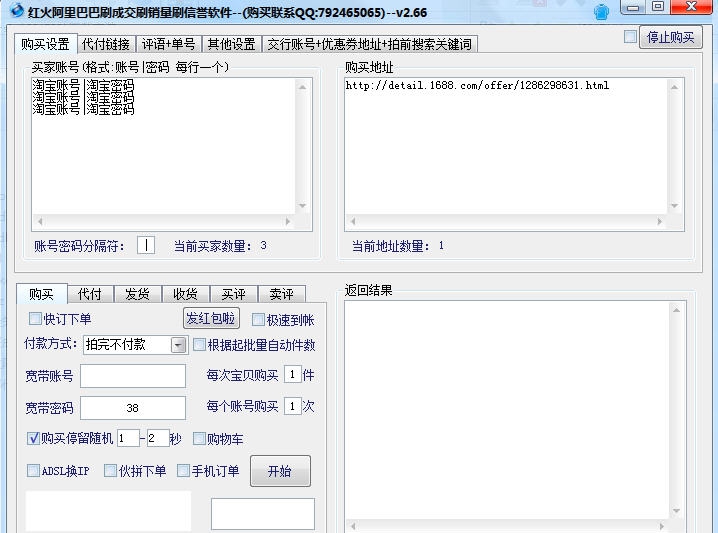Toggle 根据起批量自动件数 checkbox

(199, 345)
